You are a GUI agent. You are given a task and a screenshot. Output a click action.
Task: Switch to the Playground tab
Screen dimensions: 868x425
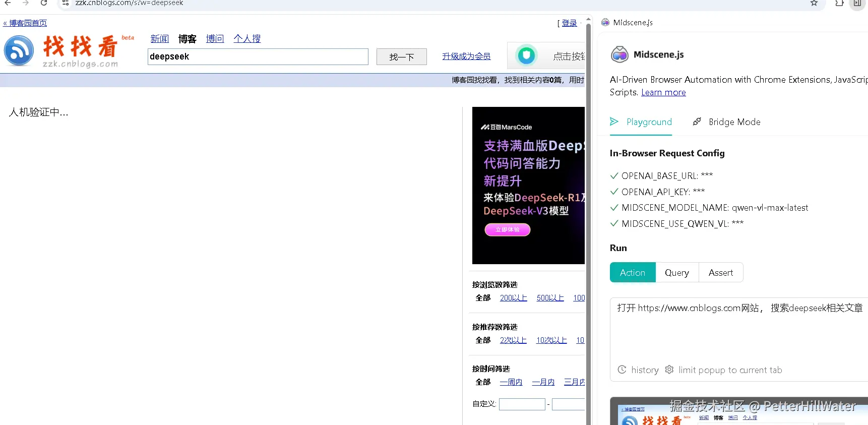(641, 122)
